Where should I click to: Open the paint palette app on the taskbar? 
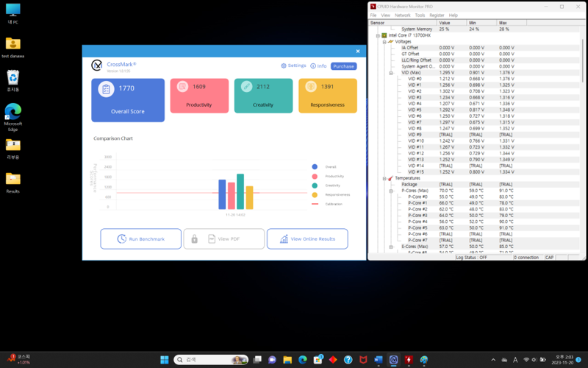pos(424,360)
